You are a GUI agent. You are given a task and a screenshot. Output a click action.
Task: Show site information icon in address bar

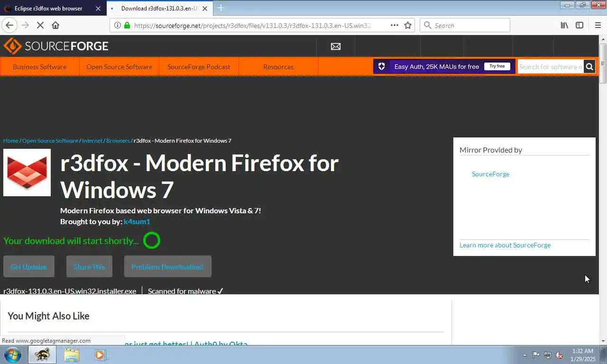[117, 26]
